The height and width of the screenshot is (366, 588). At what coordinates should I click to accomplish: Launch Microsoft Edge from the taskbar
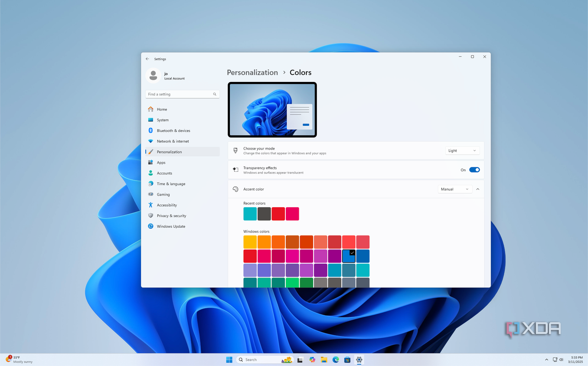coord(336,359)
